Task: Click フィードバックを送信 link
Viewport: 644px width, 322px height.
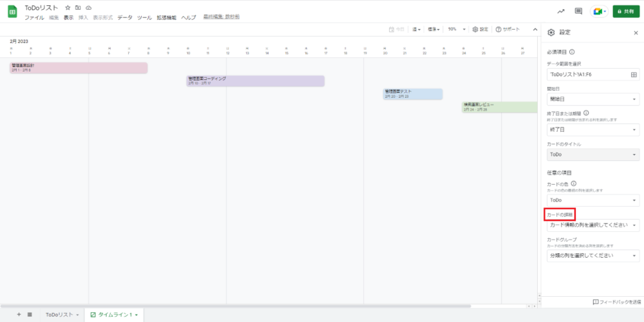Action: [x=616, y=302]
